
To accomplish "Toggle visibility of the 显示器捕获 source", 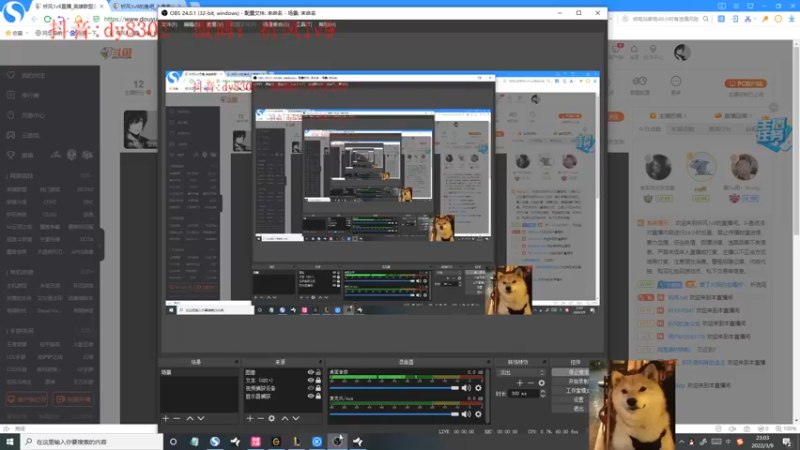I will (x=310, y=396).
